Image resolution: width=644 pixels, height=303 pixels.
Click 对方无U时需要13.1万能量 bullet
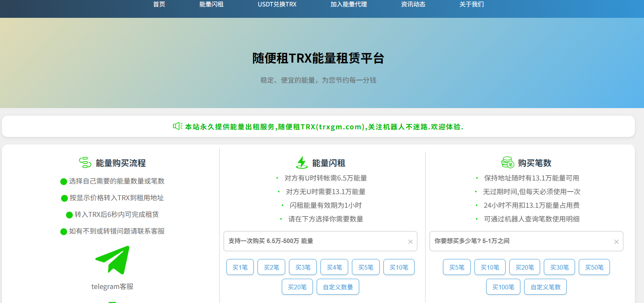click(326, 192)
